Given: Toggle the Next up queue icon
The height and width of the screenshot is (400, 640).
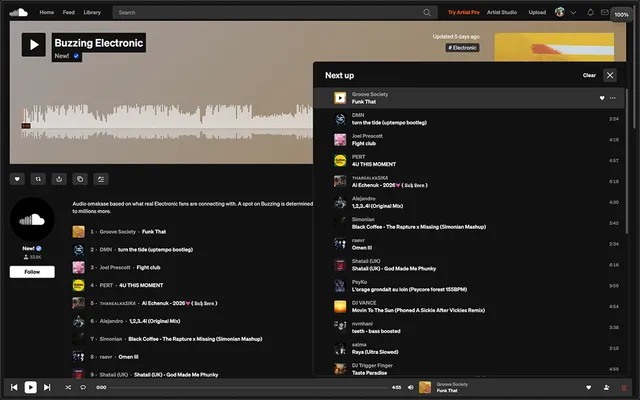Looking at the screenshot, I should coord(624,387).
